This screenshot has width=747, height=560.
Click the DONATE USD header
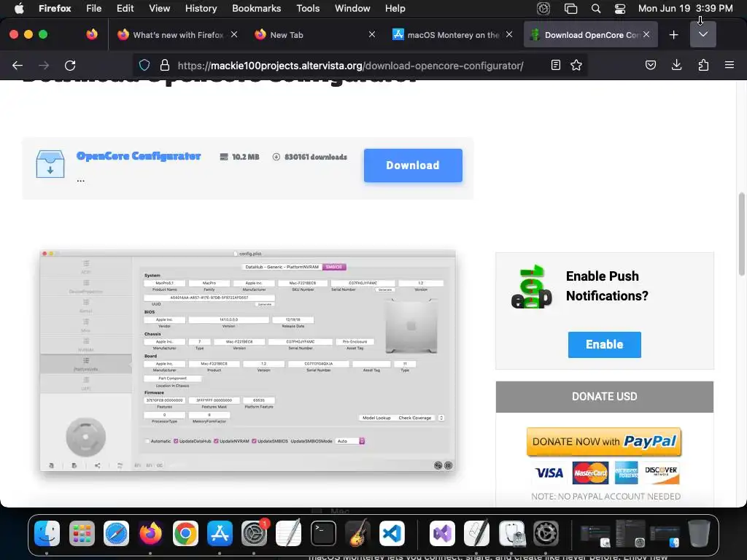pyautogui.click(x=605, y=397)
